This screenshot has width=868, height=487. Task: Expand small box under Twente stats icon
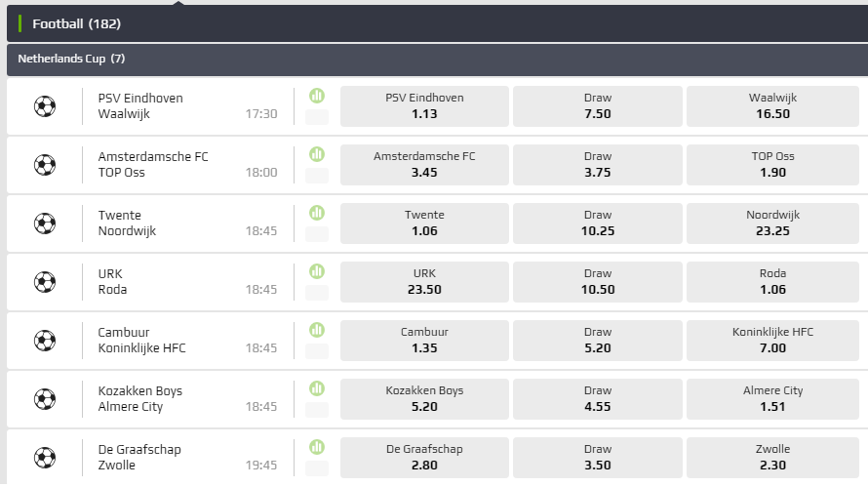coord(317,234)
